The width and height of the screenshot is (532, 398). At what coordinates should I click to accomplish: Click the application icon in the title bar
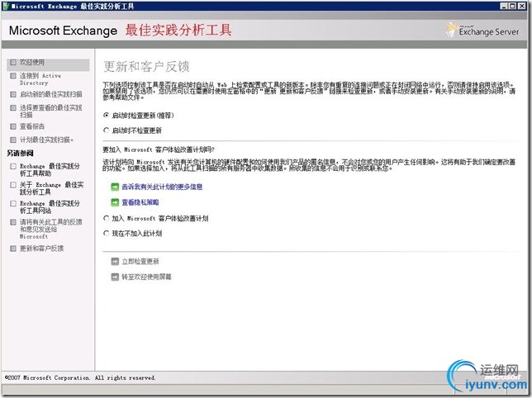(6, 6)
